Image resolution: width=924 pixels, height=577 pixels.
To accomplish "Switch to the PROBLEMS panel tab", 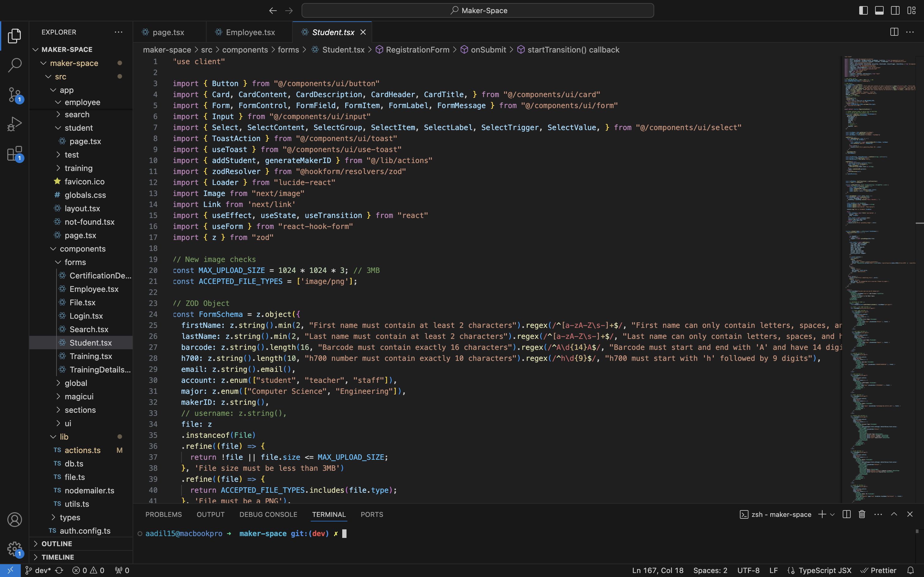I will pos(163,514).
